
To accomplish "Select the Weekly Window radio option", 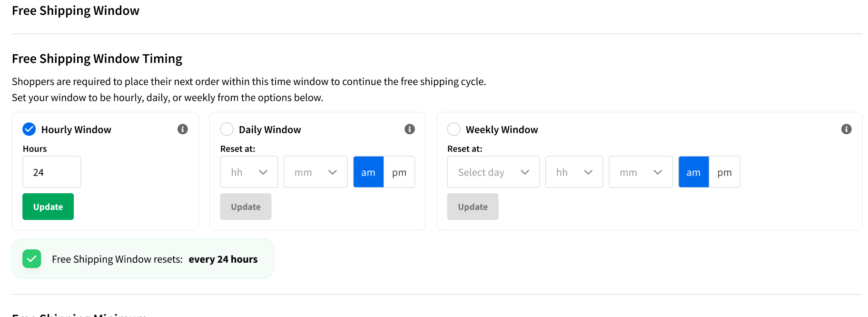I will tap(454, 129).
